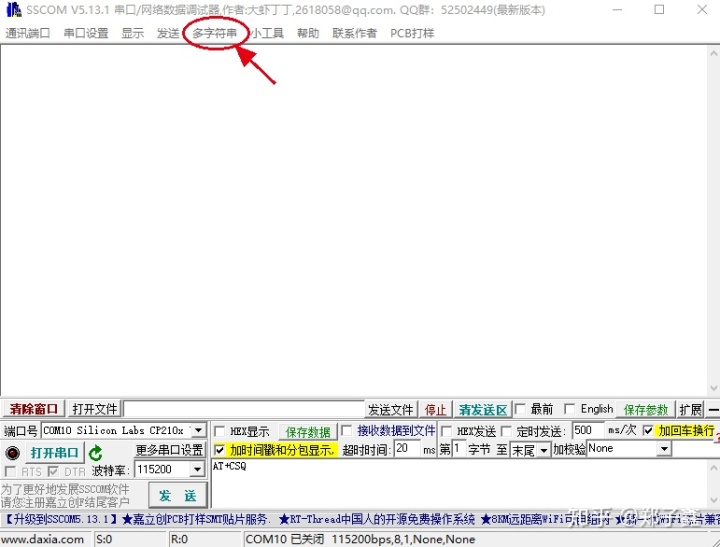The image size is (720, 547).
Task: Open the 联系作者 menu
Action: coord(354,33)
